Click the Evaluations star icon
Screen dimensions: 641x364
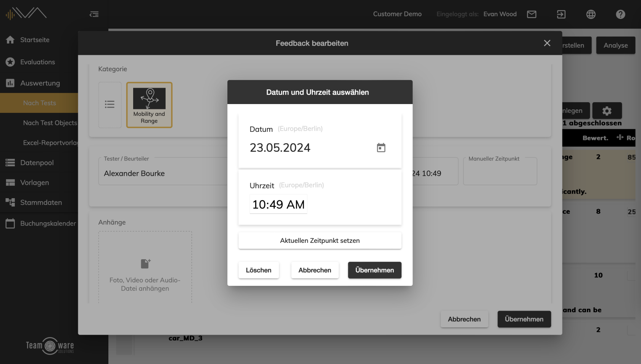(x=10, y=62)
